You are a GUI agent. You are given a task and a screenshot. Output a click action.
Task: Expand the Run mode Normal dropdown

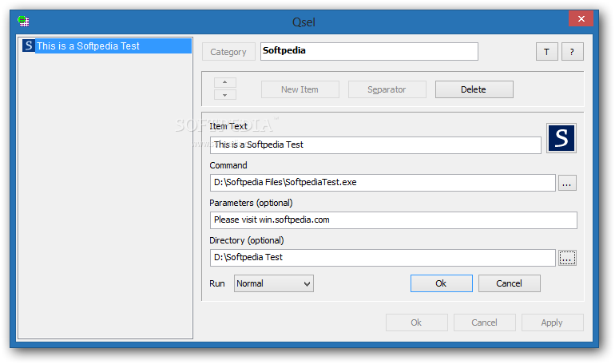point(274,283)
